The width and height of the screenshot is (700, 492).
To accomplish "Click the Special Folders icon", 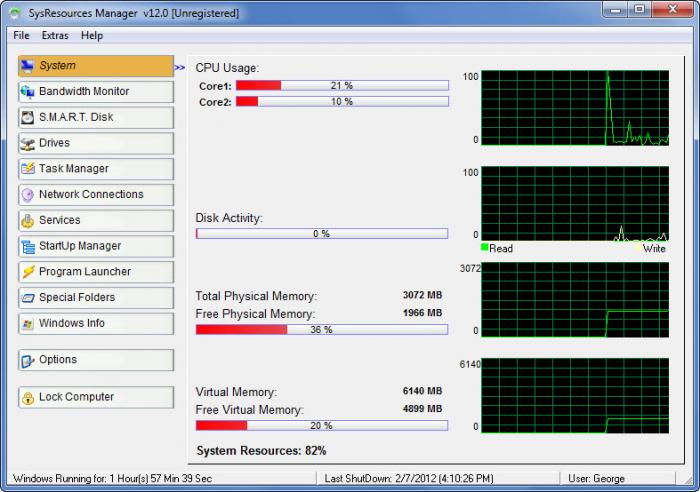I will pyautogui.click(x=28, y=298).
